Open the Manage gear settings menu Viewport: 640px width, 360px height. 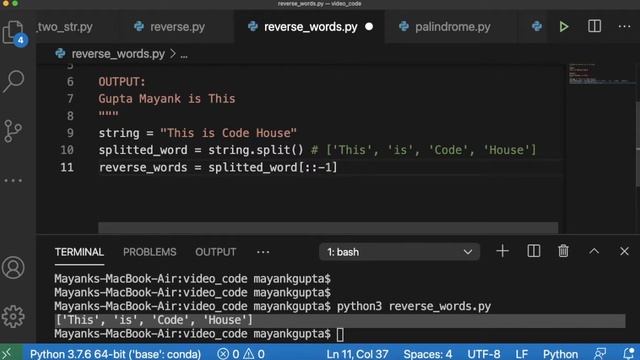13,316
